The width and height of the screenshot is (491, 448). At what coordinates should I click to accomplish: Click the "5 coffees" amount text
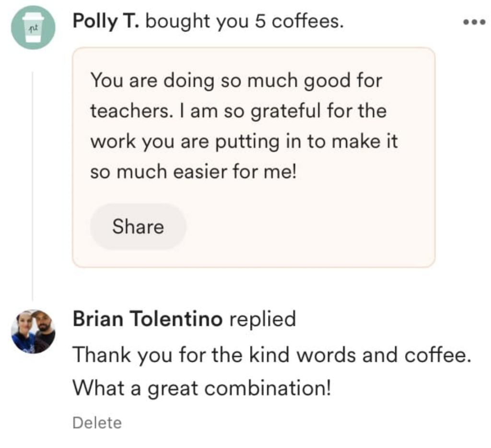(x=299, y=22)
